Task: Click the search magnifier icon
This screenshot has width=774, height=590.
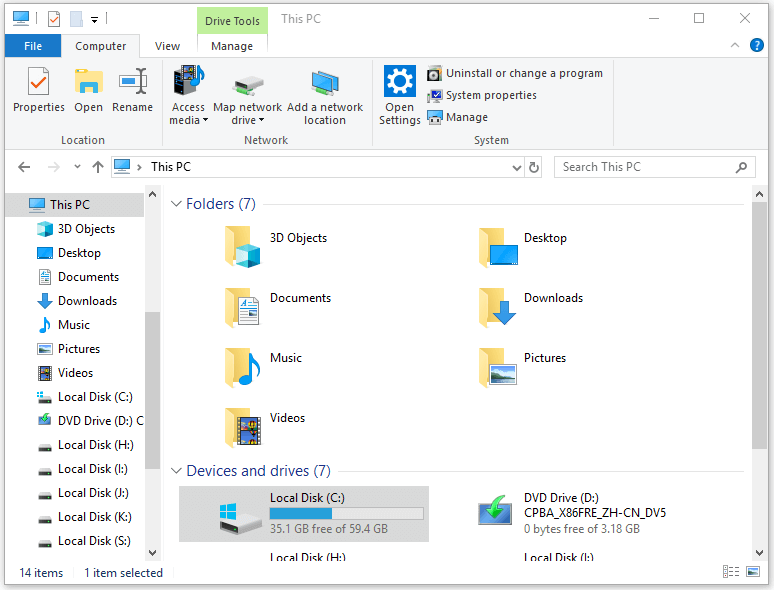Action: click(741, 167)
